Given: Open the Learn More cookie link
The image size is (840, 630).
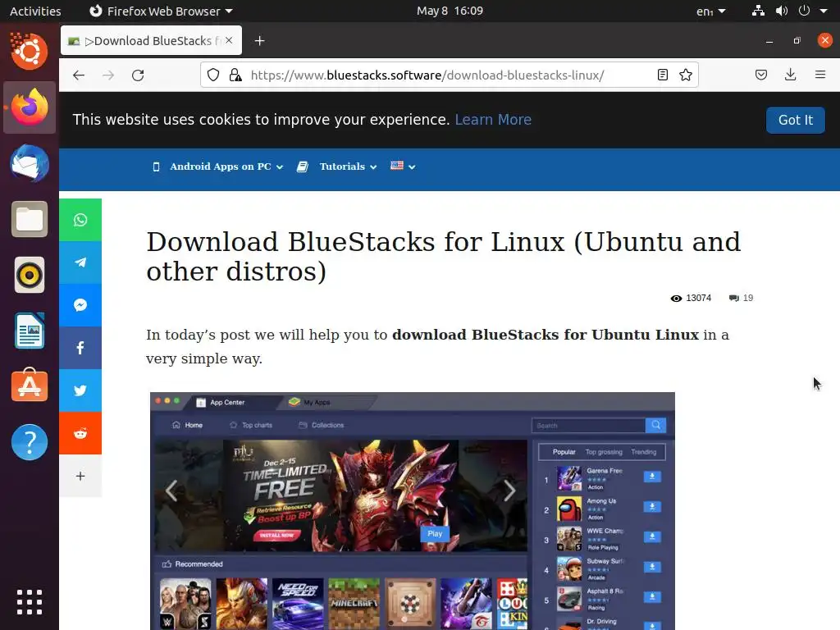Looking at the screenshot, I should point(493,120).
